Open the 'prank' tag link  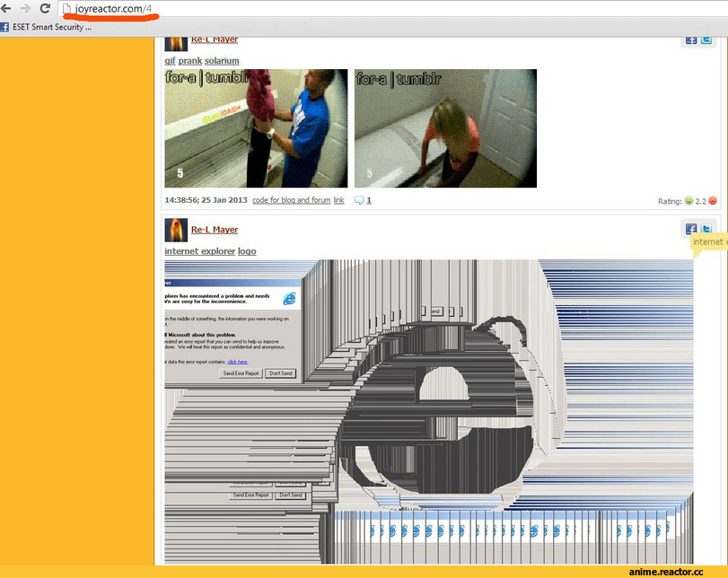190,61
